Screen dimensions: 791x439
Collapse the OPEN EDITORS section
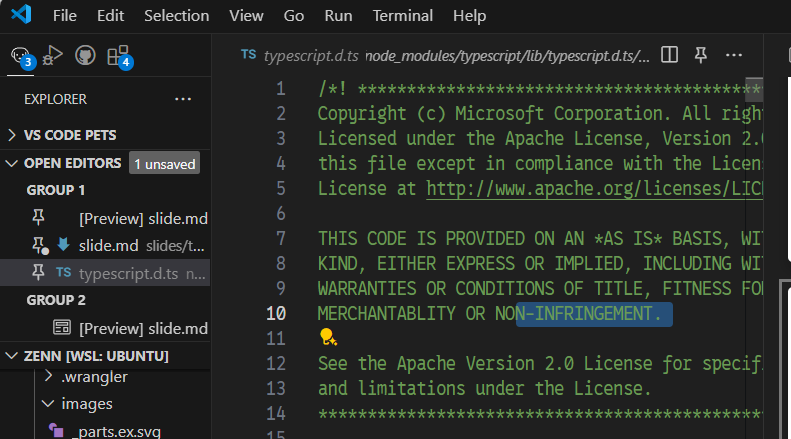11,163
